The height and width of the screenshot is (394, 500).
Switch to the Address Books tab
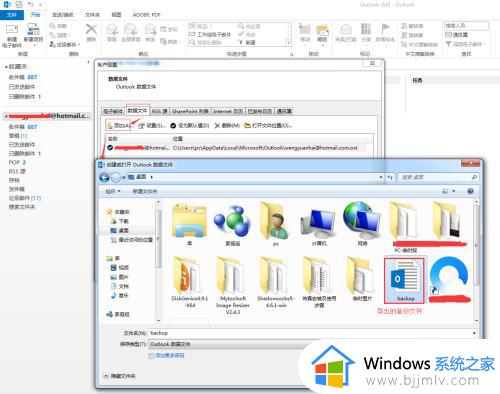(284, 111)
